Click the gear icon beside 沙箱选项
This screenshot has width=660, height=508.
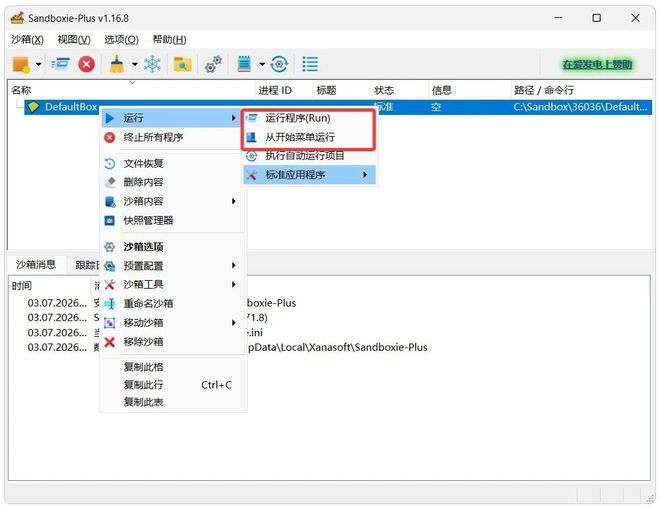coord(110,247)
